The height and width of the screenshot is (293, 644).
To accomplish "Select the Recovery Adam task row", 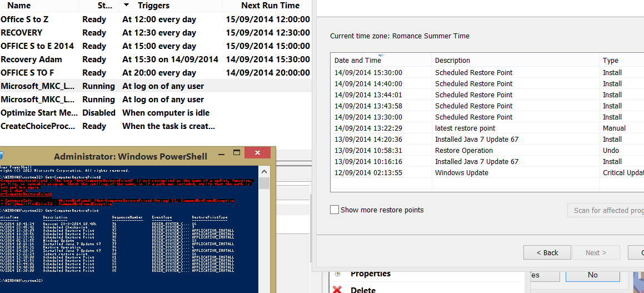I will click(x=31, y=59).
